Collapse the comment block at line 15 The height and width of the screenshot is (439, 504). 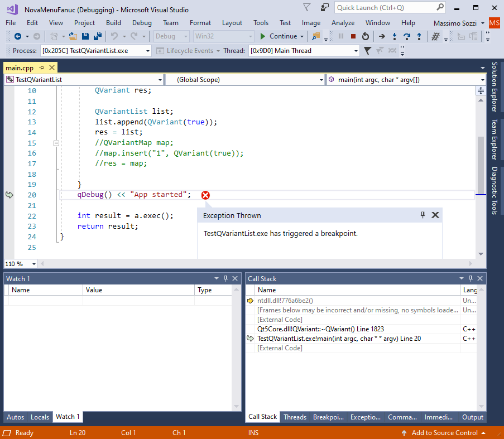click(x=56, y=143)
